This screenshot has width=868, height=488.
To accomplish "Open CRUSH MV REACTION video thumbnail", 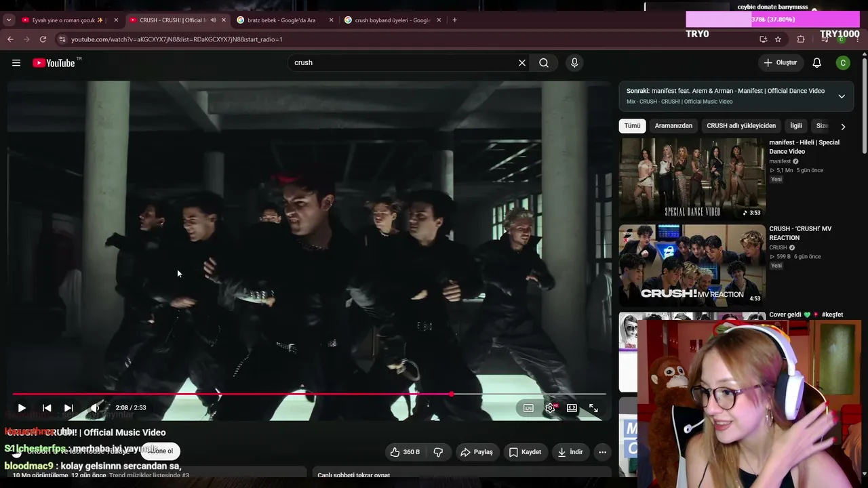I will pyautogui.click(x=692, y=265).
